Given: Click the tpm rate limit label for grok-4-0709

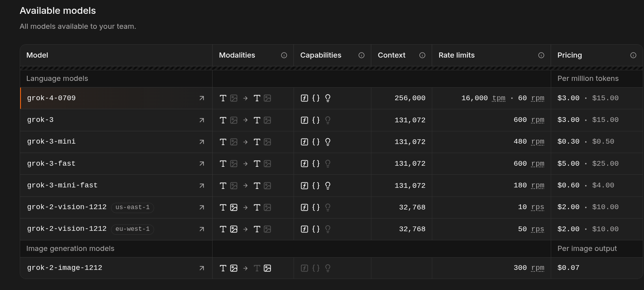Looking at the screenshot, I should coord(499,98).
